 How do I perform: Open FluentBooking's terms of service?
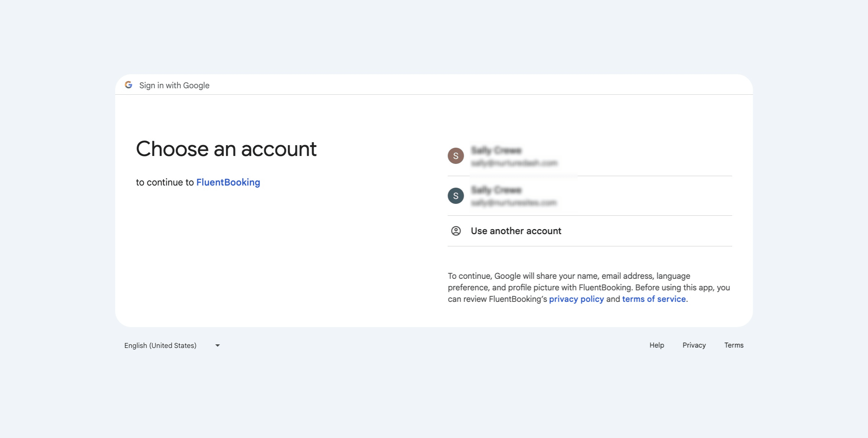pyautogui.click(x=653, y=299)
